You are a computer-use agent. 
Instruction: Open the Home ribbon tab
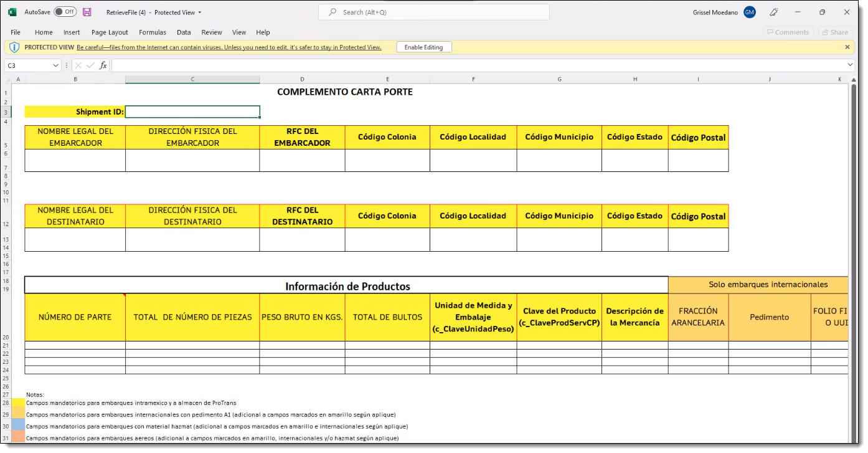pyautogui.click(x=44, y=32)
